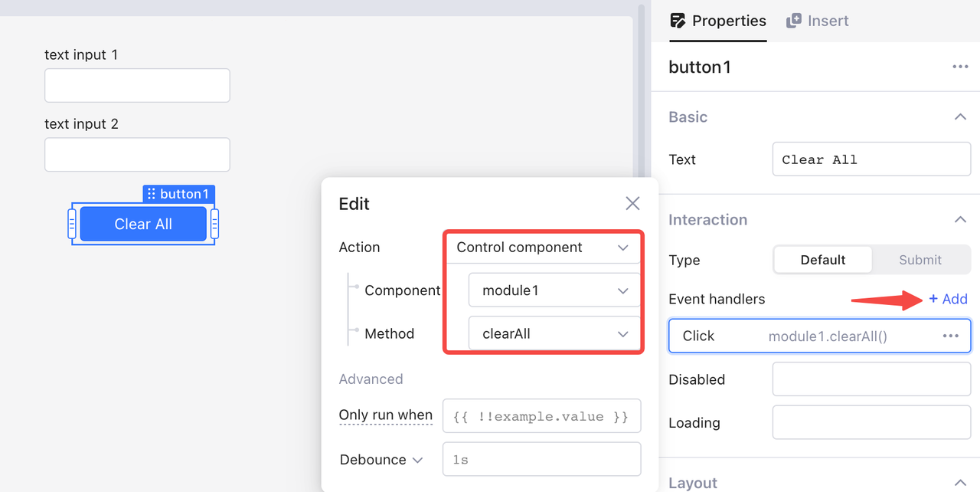
Task: Add a new event handler
Action: 948,299
